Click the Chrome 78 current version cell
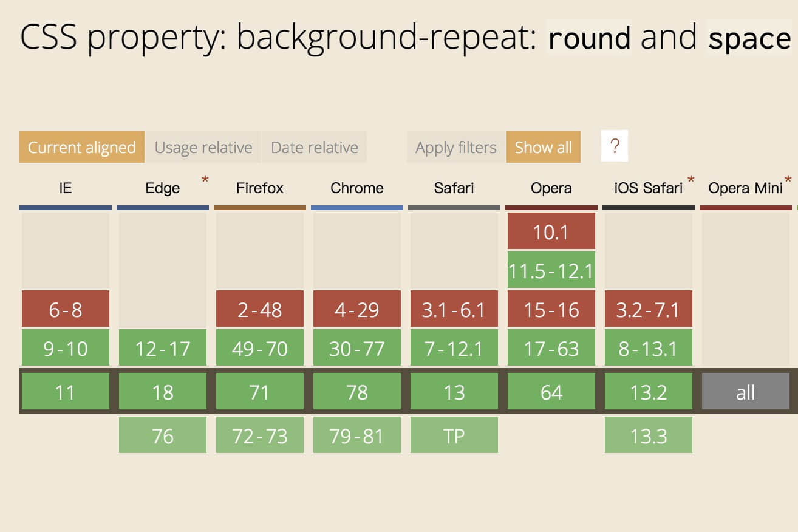This screenshot has width=798, height=532. click(357, 391)
